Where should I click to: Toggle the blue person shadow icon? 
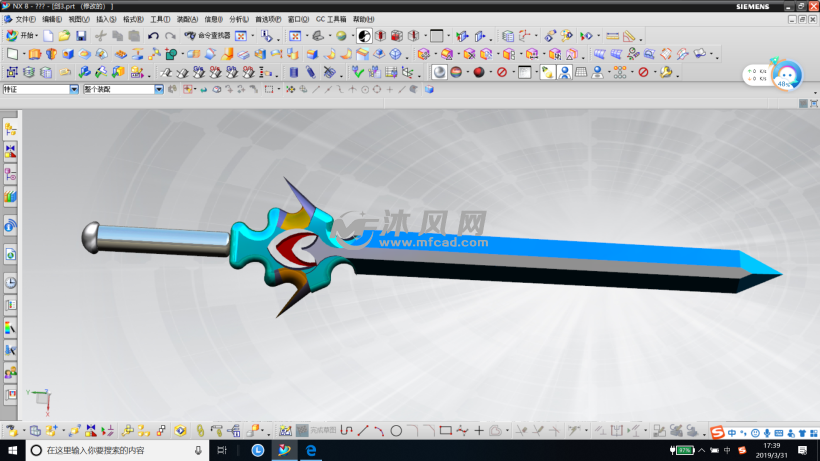[564, 72]
